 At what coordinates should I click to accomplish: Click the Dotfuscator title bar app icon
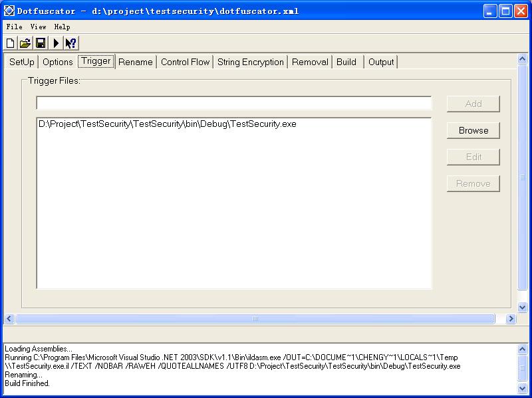(x=9, y=11)
